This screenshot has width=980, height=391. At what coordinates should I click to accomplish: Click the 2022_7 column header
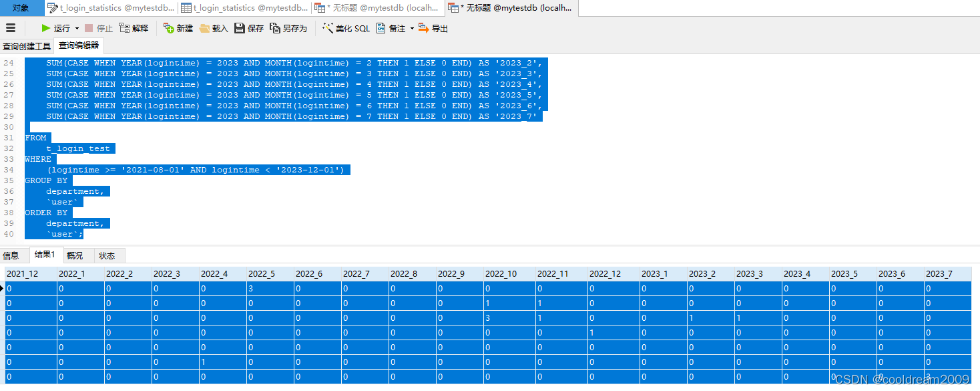[x=365, y=273]
